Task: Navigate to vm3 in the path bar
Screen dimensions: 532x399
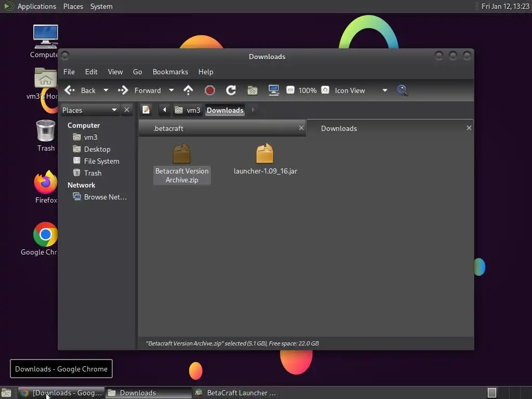Action: click(188, 110)
